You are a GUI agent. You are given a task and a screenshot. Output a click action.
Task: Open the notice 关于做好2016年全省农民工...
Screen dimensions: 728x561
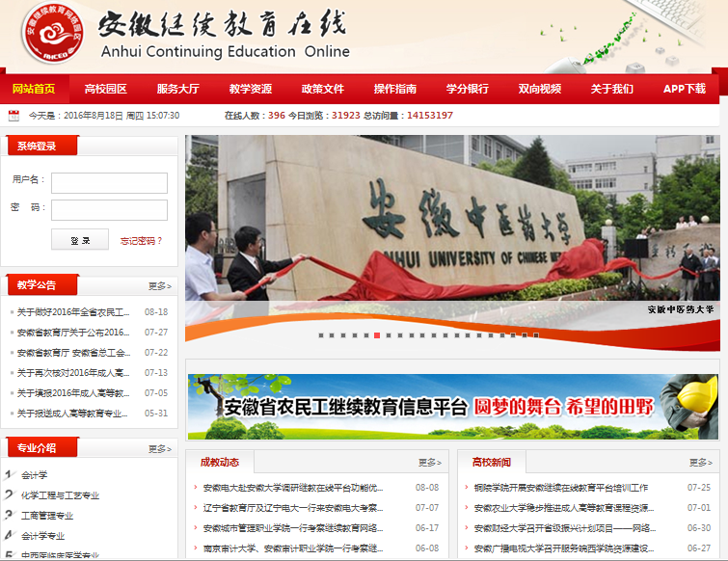point(73,311)
